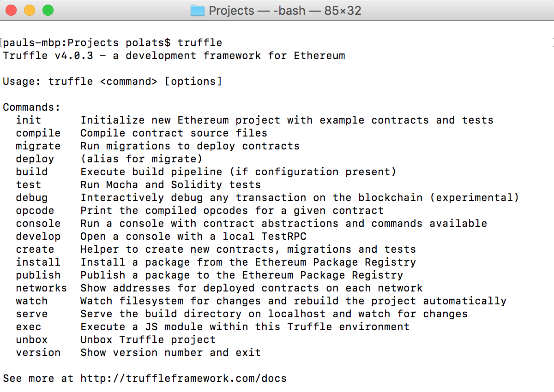Screen dimensions: 554x392
Task: Click the typed 'truffle' command at prompt
Action: click(200, 43)
